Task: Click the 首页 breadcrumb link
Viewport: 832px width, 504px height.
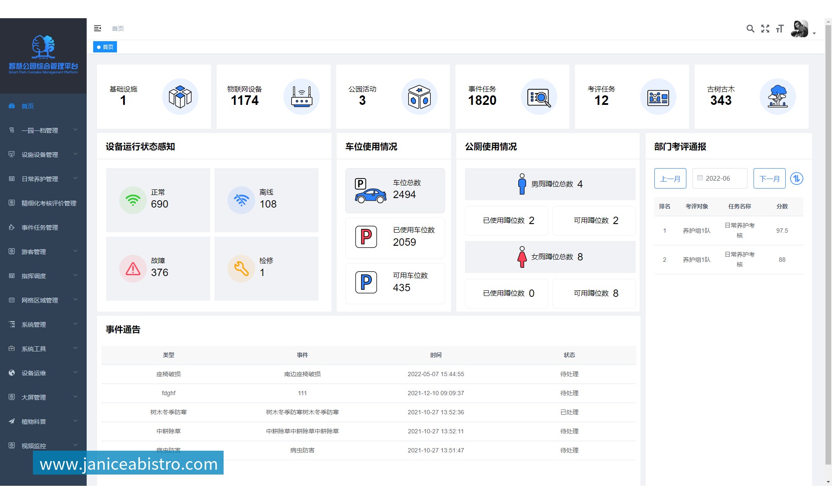Action: 118,29
